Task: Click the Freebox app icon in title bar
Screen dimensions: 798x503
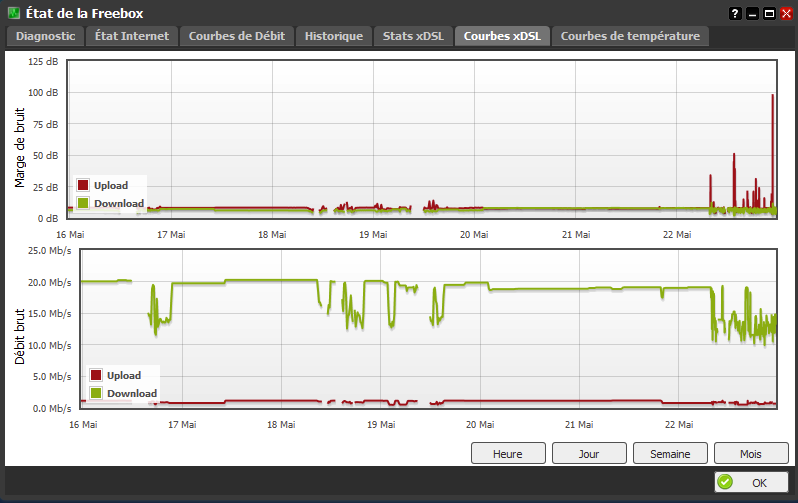Action: click(x=14, y=13)
